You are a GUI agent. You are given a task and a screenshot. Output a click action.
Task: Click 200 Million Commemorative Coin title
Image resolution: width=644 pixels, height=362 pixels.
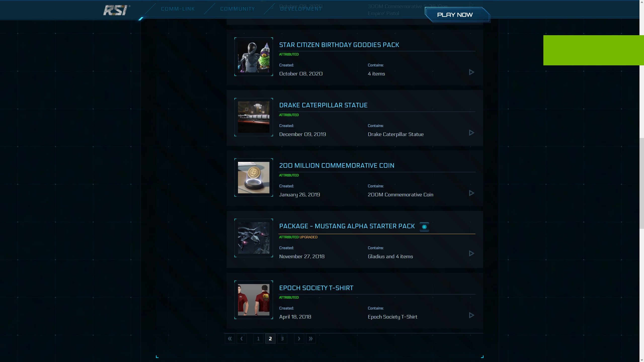tap(337, 165)
